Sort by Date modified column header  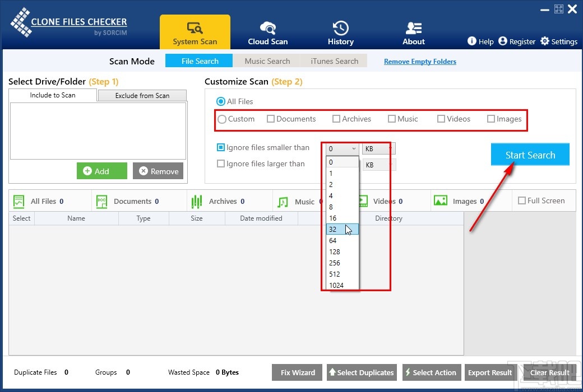[x=261, y=218]
